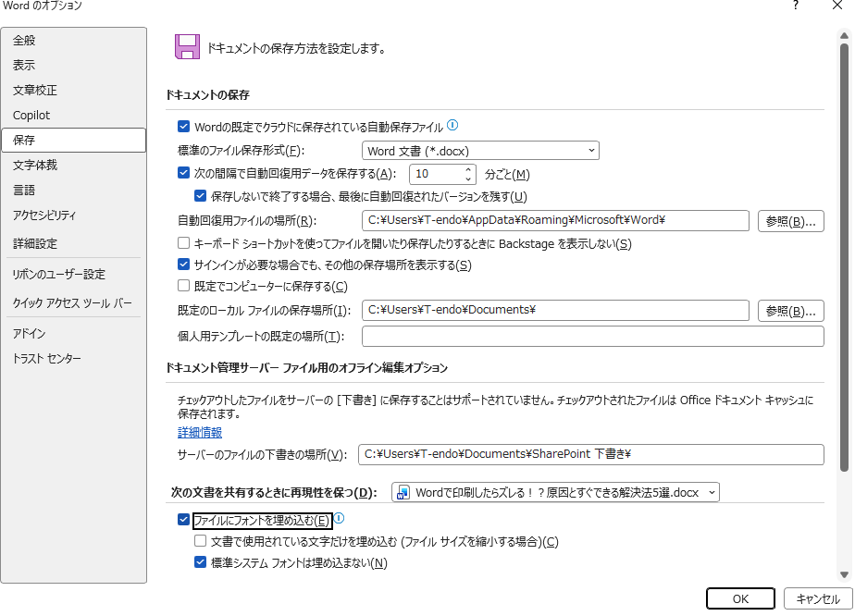The height and width of the screenshot is (616, 855).
Task: Enable embedding only characters used checkbox
Action: pos(200,541)
